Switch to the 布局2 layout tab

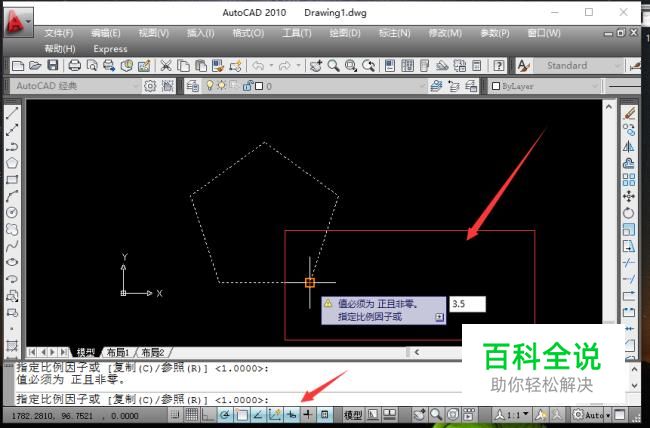[153, 353]
